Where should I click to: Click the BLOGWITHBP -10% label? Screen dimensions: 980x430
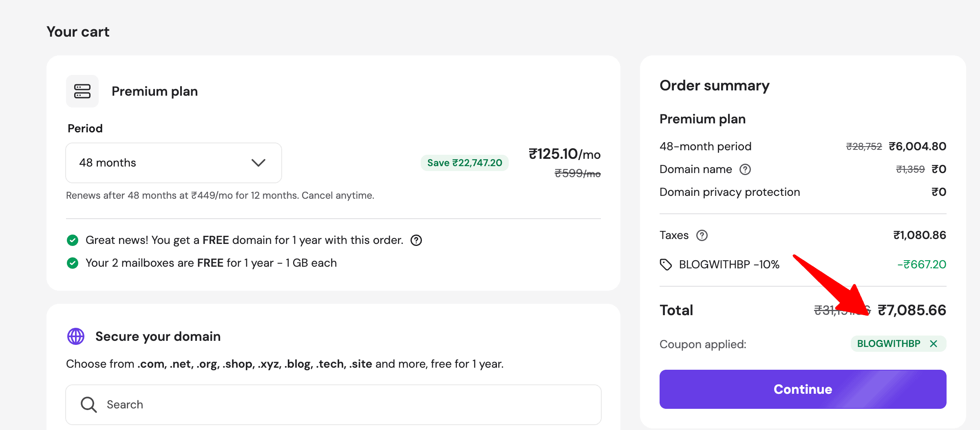729,265
